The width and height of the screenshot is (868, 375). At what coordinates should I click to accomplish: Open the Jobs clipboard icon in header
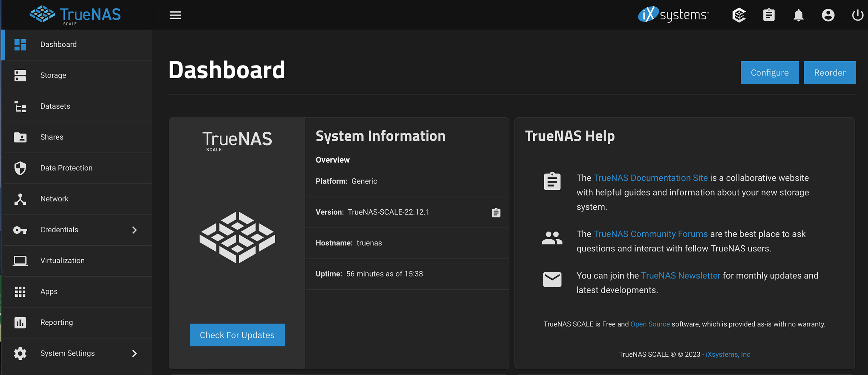tap(768, 15)
